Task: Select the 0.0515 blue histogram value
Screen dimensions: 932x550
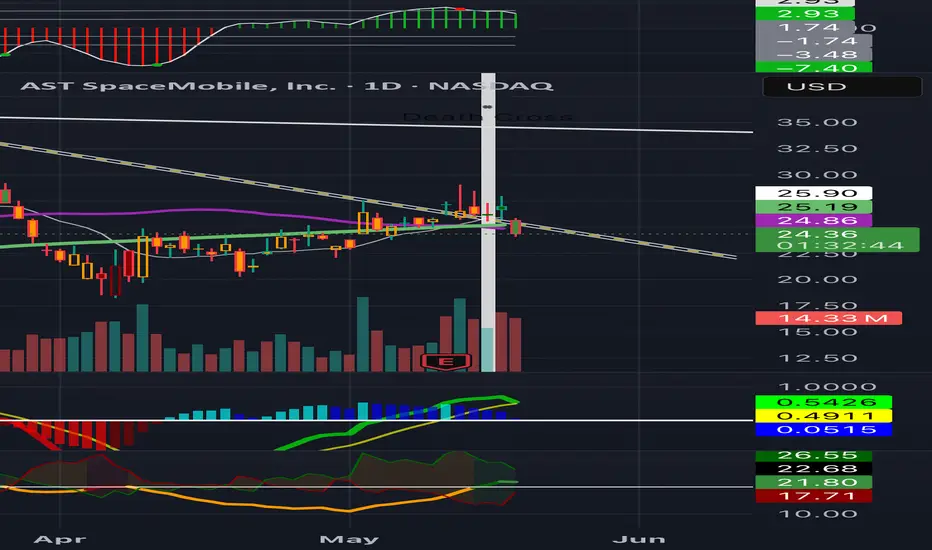Action: pos(823,430)
